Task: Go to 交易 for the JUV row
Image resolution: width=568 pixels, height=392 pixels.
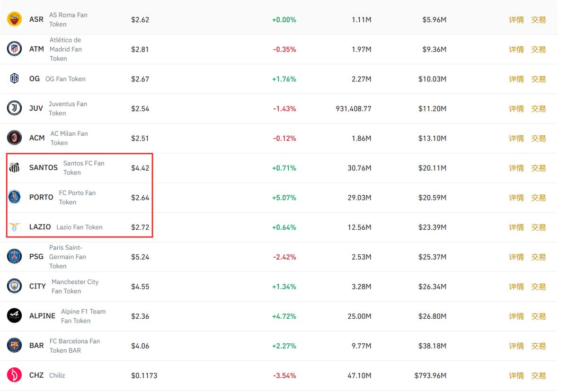Action: pos(538,109)
